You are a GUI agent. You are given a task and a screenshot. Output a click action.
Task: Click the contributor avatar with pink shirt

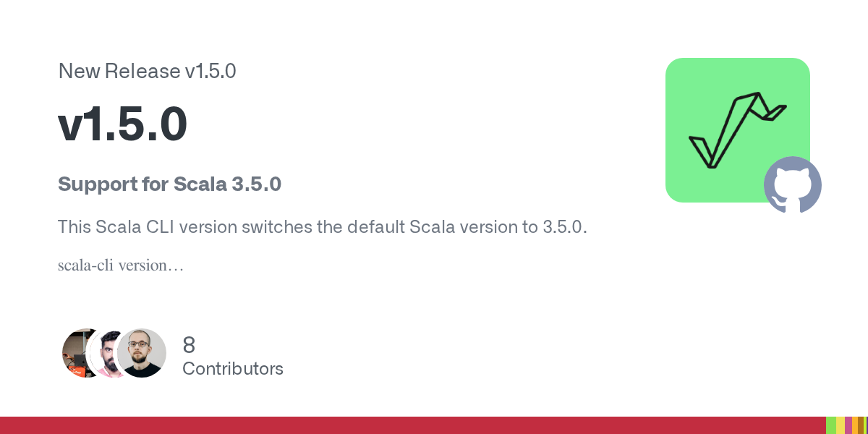coord(107,354)
